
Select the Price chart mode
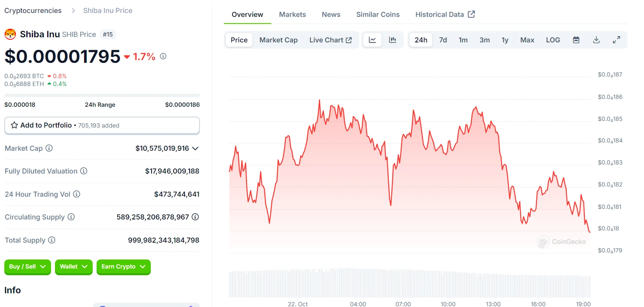(239, 40)
